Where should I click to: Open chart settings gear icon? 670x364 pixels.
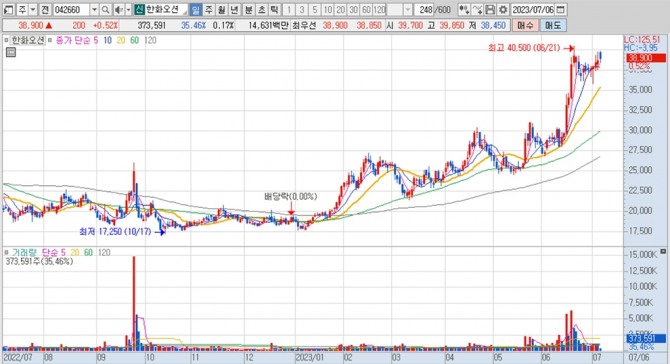(503, 9)
